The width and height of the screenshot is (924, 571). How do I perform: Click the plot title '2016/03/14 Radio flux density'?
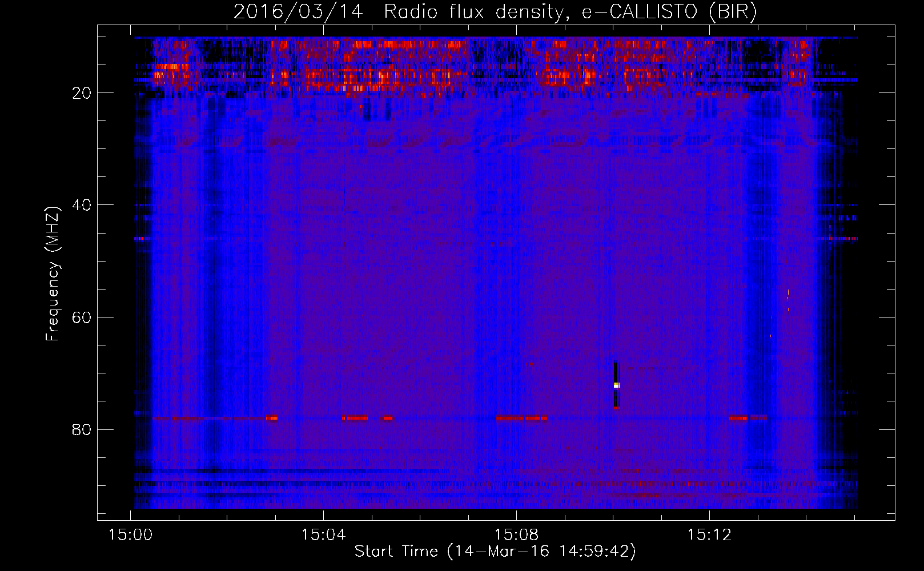495,11
